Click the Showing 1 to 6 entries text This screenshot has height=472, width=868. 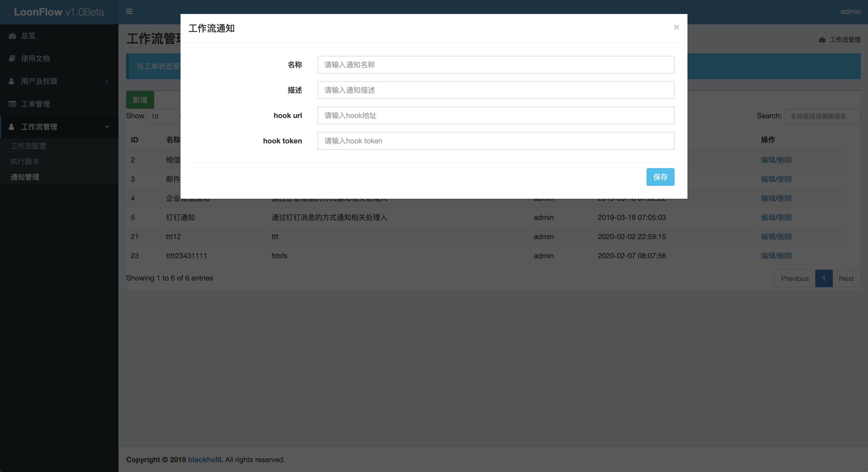(169, 278)
